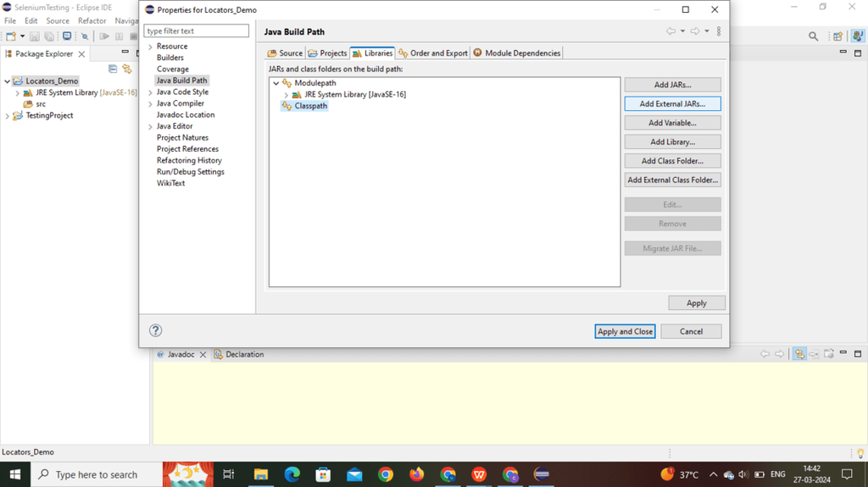Open Google Chrome from the taskbar
This screenshot has width=868, height=487.
386,474
